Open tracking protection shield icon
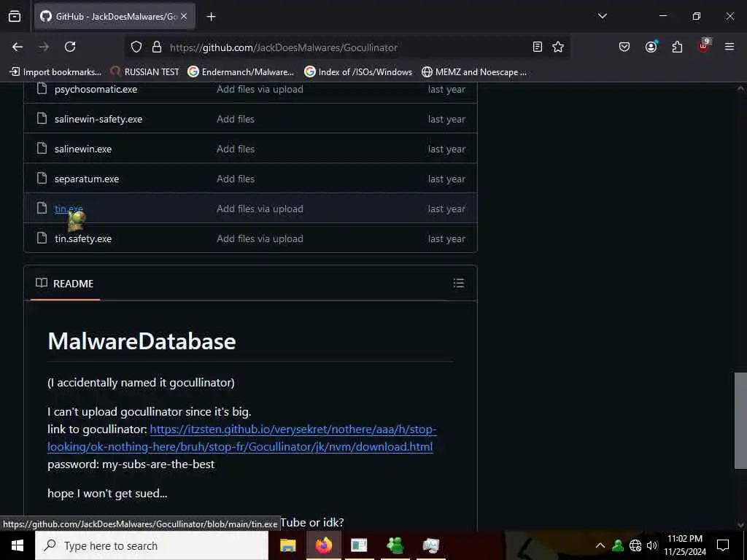This screenshot has height=560, width=747. tap(136, 47)
